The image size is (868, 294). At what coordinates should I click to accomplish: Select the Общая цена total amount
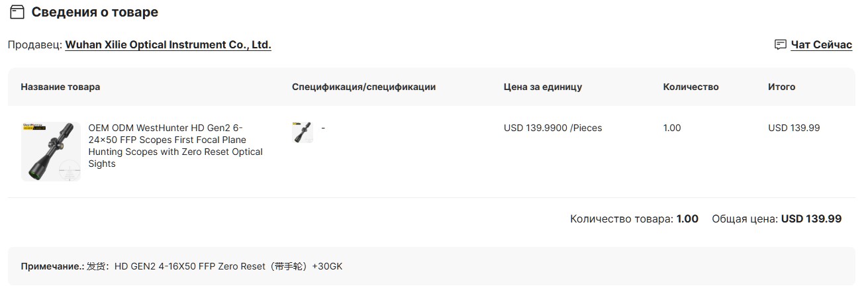coord(811,219)
